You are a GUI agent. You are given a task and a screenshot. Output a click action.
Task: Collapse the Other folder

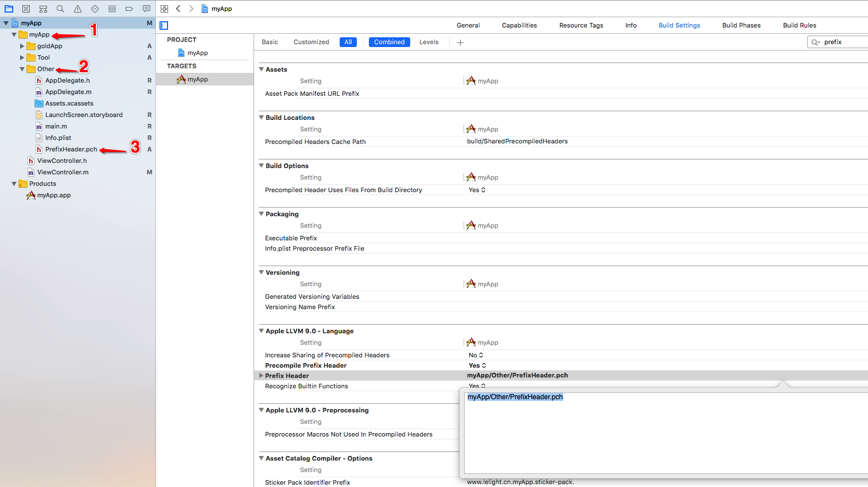[x=22, y=69]
